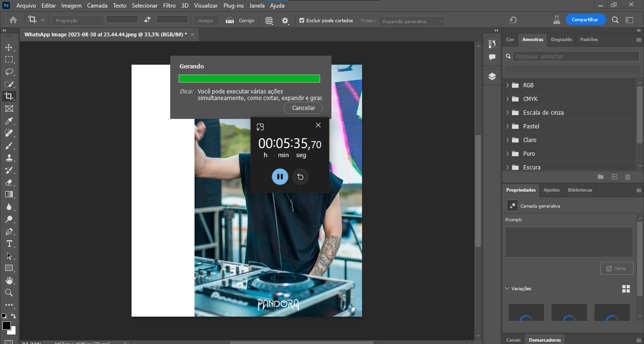The height and width of the screenshot is (344, 644).
Task: Select the Frame tool
Action: tap(8, 109)
